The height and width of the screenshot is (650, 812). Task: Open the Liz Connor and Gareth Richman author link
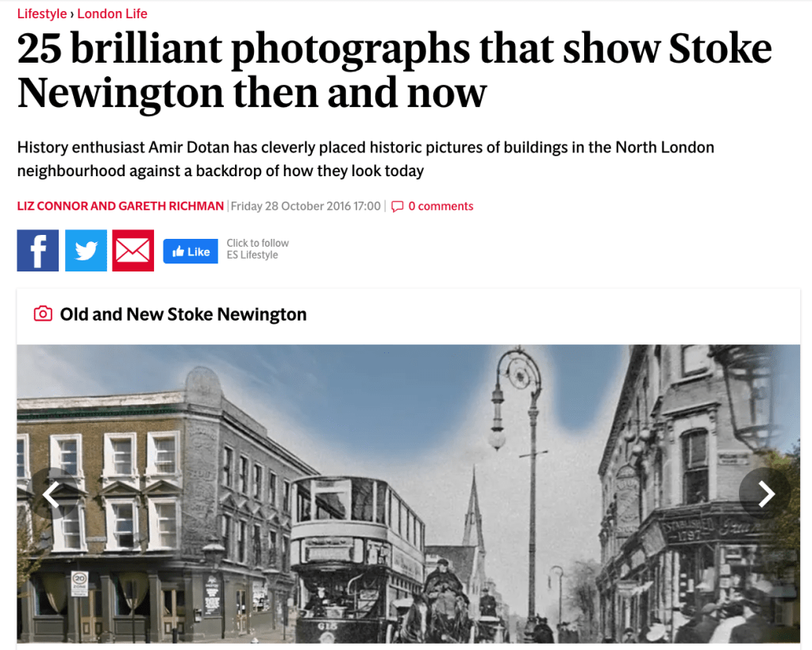tap(121, 206)
